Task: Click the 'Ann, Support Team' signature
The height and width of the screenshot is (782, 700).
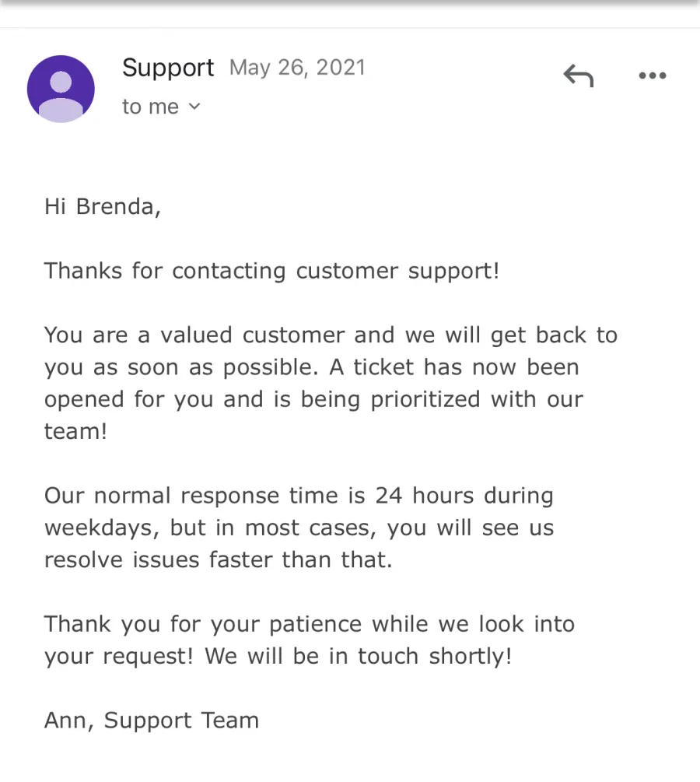Action: (x=152, y=721)
